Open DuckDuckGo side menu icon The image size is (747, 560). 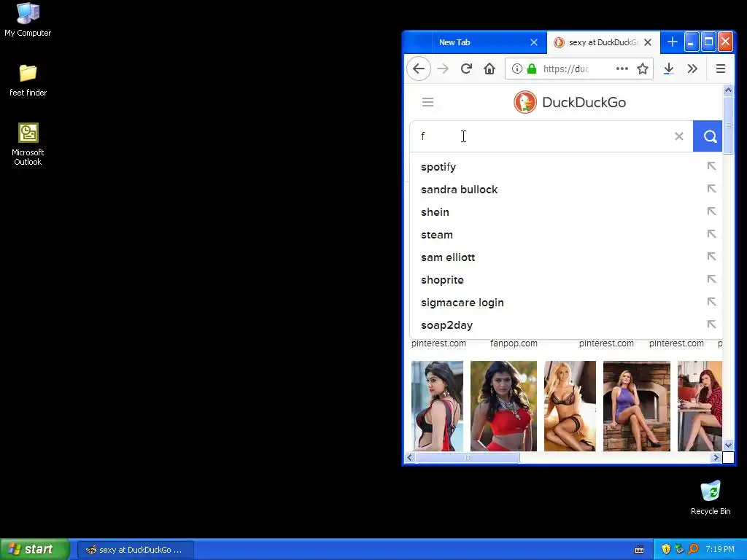[427, 102]
